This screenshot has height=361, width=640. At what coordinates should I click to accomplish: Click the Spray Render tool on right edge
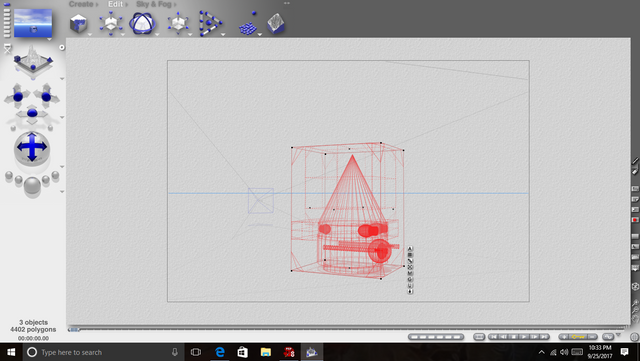[x=635, y=162]
